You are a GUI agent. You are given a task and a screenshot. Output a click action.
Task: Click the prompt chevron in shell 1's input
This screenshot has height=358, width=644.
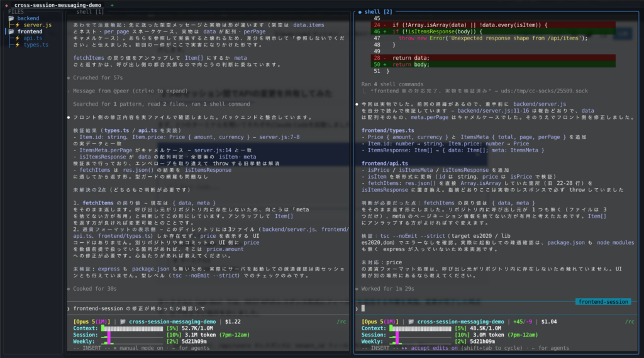(69, 309)
